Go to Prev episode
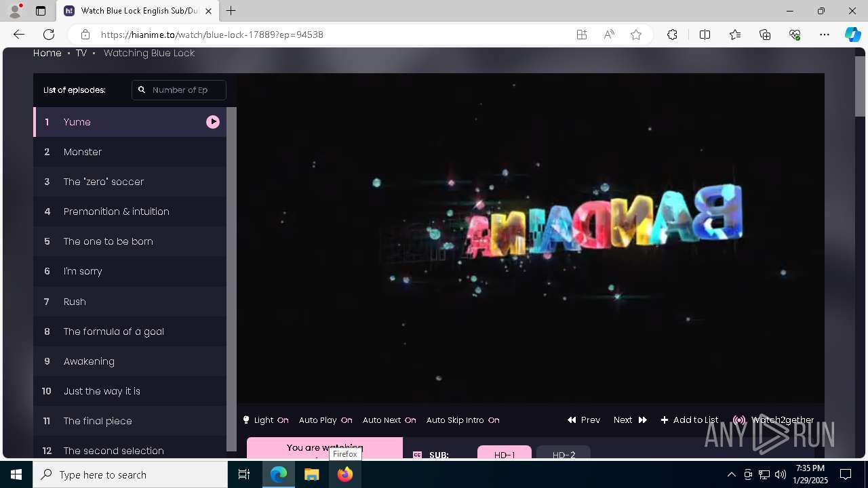Viewport: 868px width, 488px height. pyautogui.click(x=584, y=420)
